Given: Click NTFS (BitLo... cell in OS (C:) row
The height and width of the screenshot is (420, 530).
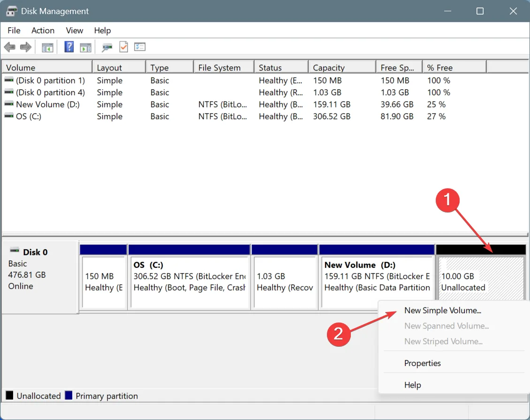Looking at the screenshot, I should (222, 116).
